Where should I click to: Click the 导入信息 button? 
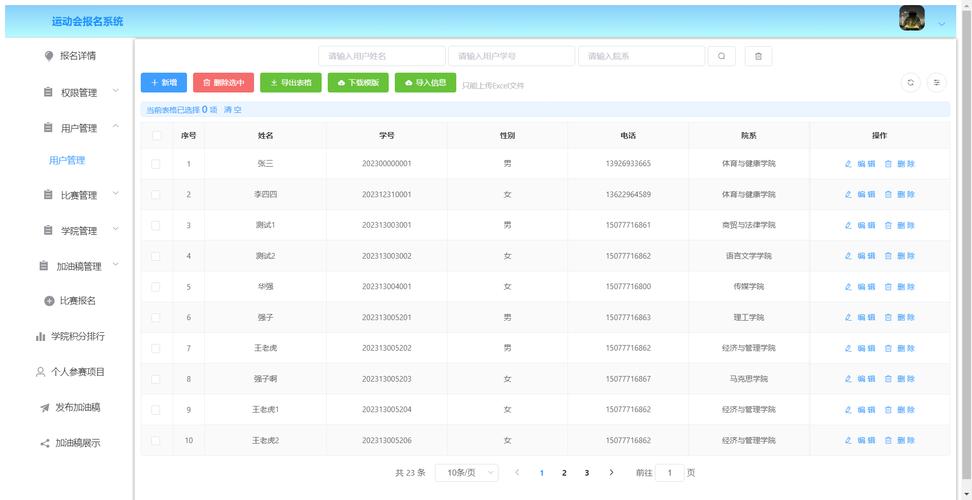point(425,82)
